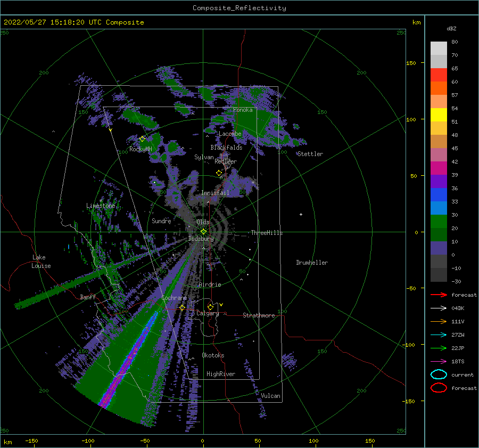Click the current legend text

click(462, 374)
